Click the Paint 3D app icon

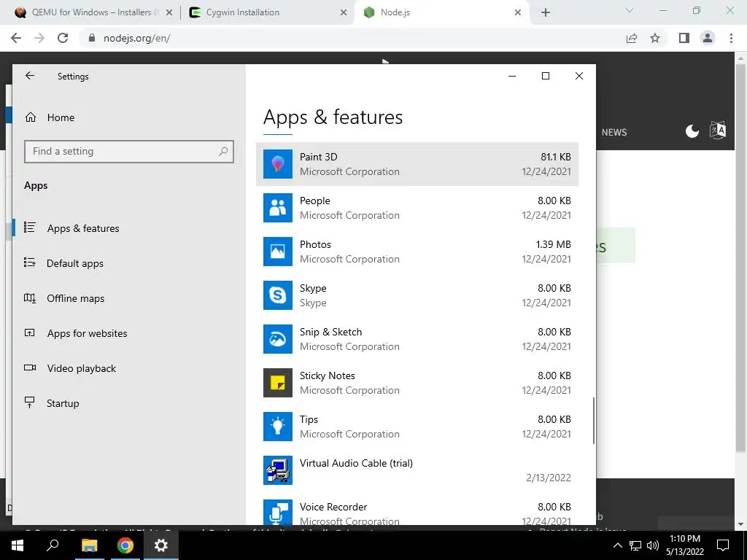tap(278, 164)
